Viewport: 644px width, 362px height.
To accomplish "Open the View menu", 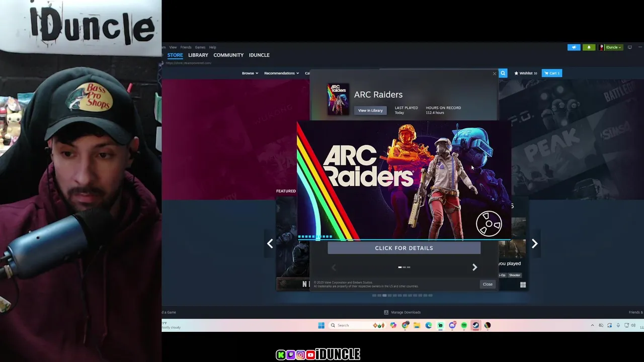I will click(x=173, y=47).
